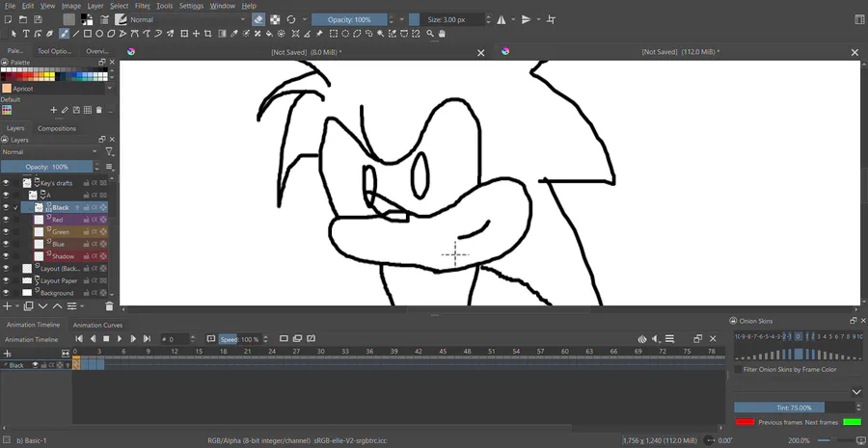This screenshot has width=868, height=448.
Task: Stop the animation playback
Action: [x=106, y=338]
